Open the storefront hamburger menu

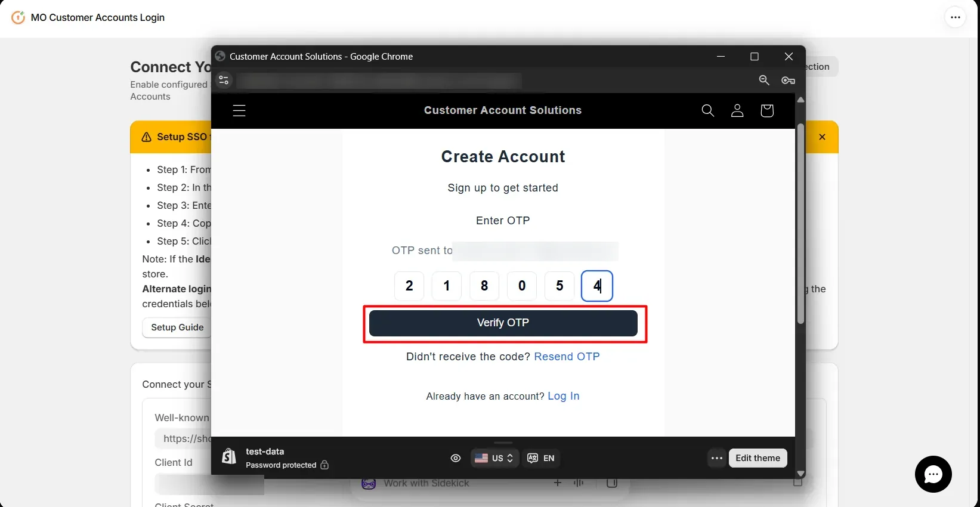(239, 110)
